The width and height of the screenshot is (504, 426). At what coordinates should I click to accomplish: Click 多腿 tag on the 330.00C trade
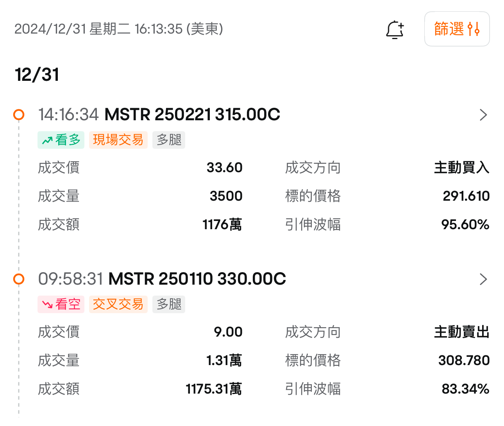tap(169, 304)
